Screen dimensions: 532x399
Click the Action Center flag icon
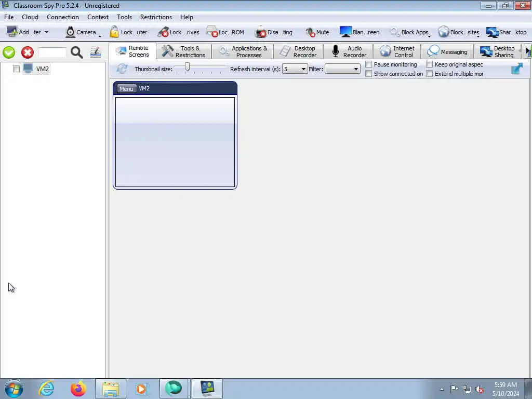(x=454, y=389)
